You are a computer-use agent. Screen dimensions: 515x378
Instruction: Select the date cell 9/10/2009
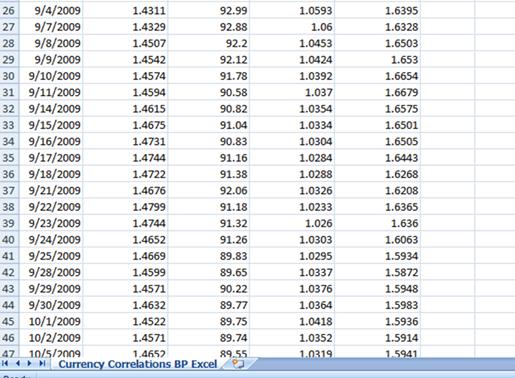[x=51, y=76]
